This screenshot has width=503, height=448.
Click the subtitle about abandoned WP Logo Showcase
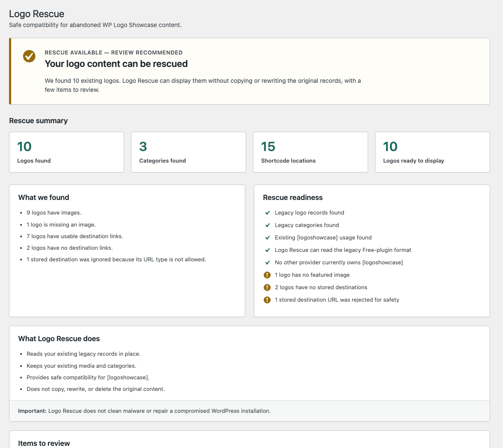[x=95, y=25]
